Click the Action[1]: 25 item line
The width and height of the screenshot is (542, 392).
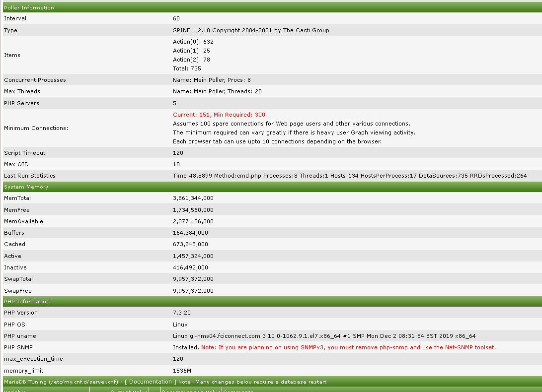click(x=191, y=51)
